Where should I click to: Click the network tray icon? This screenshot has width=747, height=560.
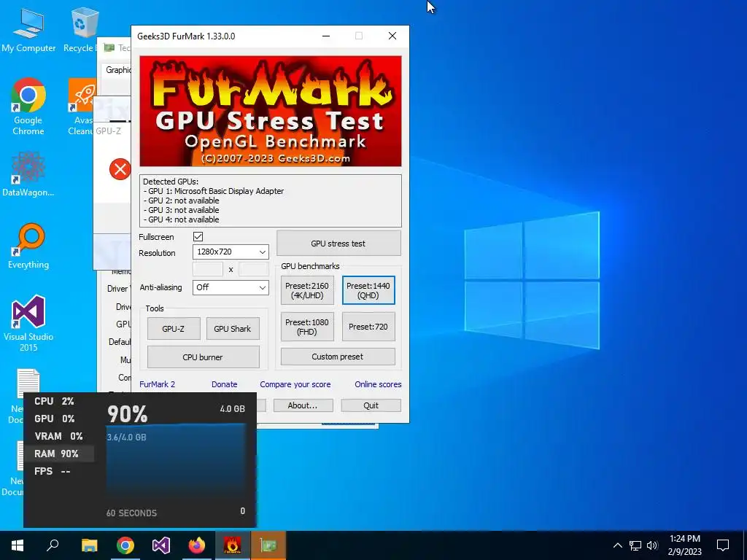pos(635,545)
